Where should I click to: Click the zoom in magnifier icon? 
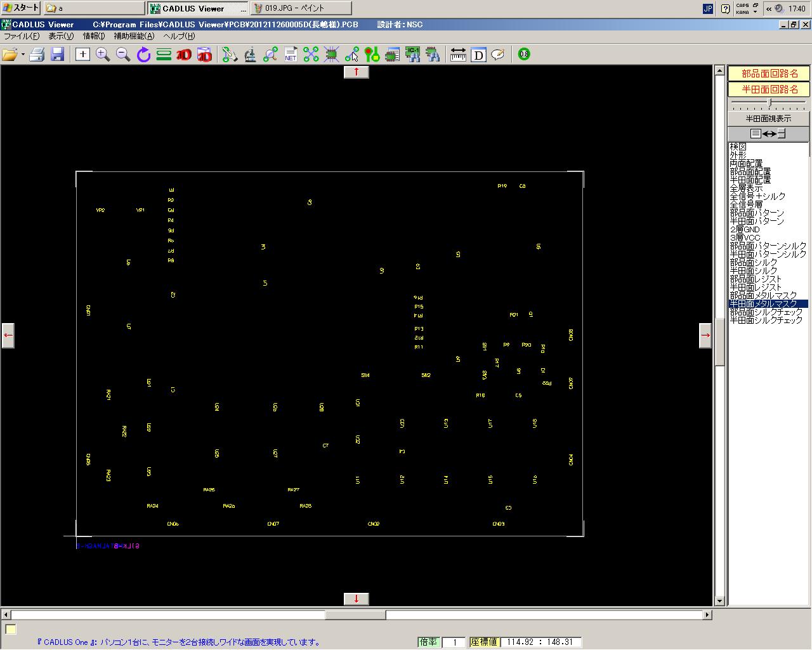tap(103, 55)
